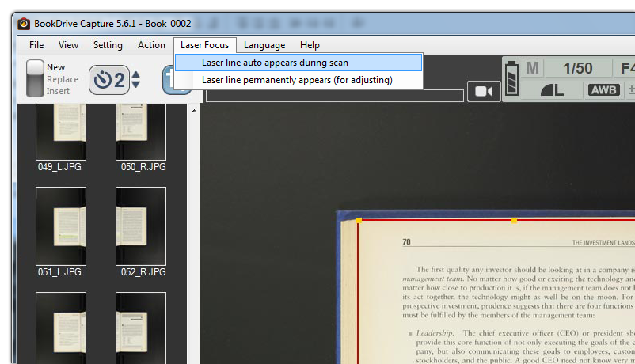Viewport: 635px width, 364px height.
Task: Click the 1/50 shutter speed value
Action: click(578, 68)
